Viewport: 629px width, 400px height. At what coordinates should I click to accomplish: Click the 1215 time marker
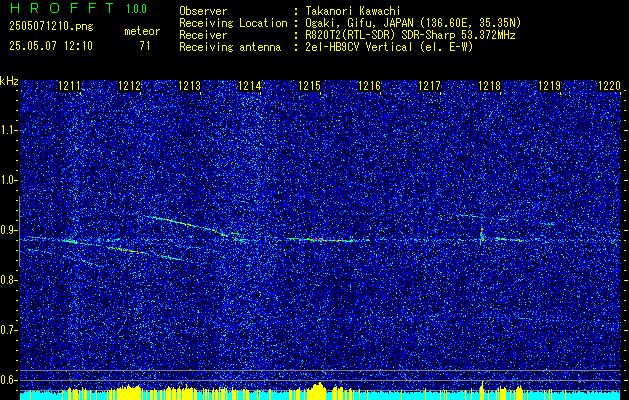tap(309, 85)
